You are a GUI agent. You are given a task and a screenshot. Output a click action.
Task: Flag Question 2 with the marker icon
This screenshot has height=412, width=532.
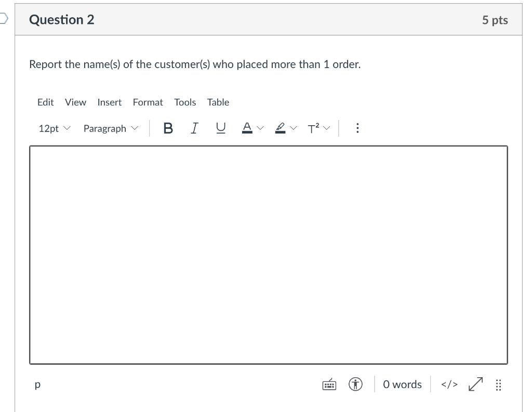pos(4,18)
